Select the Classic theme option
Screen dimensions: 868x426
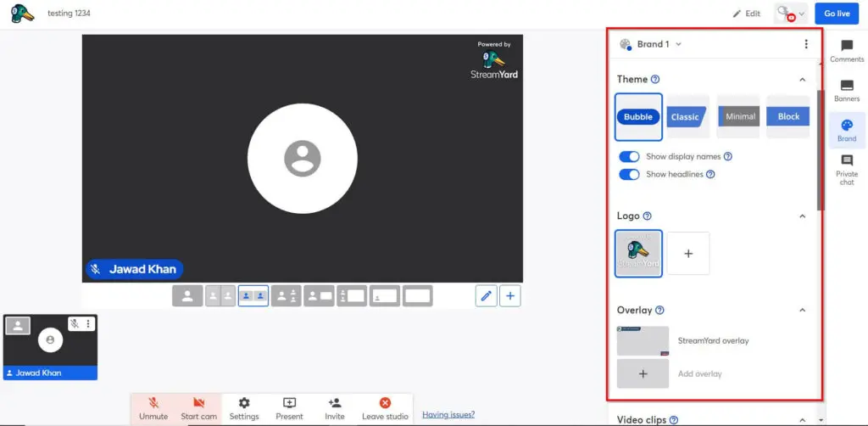(x=687, y=117)
